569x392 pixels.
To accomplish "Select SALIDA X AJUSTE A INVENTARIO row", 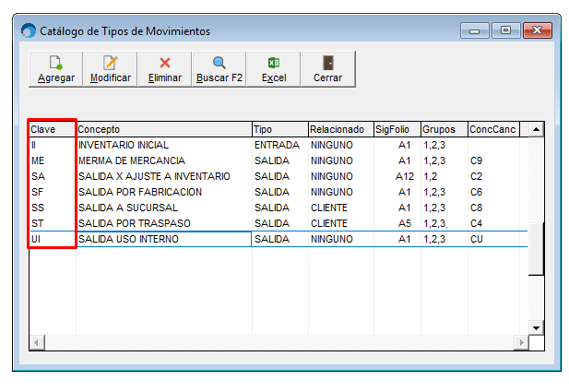I will (279, 176).
